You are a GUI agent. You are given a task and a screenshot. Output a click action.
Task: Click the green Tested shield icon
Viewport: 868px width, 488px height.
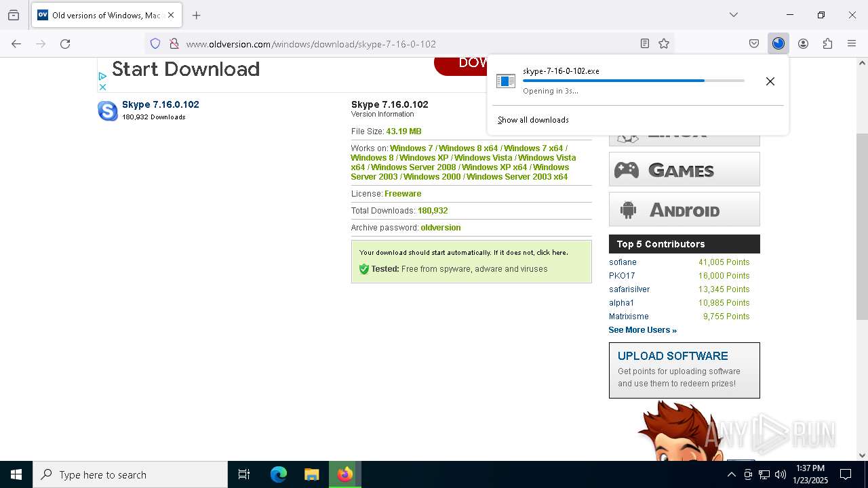pos(364,269)
